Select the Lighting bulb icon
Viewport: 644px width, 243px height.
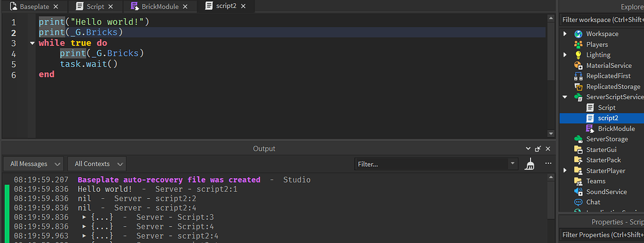tap(578, 55)
